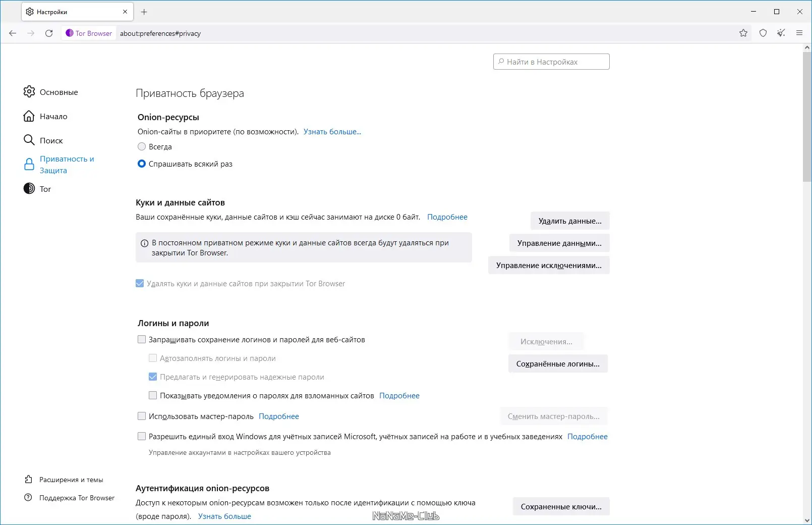This screenshot has height=525, width=812.
Task: Select the Всегда radio option
Action: pyautogui.click(x=142, y=147)
